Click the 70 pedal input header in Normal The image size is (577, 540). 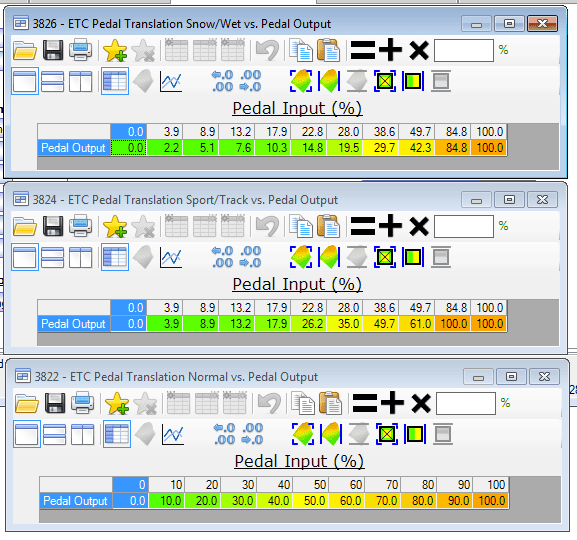click(x=383, y=485)
